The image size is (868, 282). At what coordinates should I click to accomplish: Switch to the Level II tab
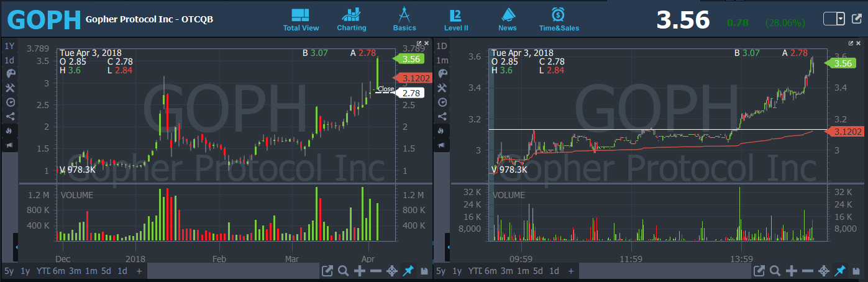[456, 20]
